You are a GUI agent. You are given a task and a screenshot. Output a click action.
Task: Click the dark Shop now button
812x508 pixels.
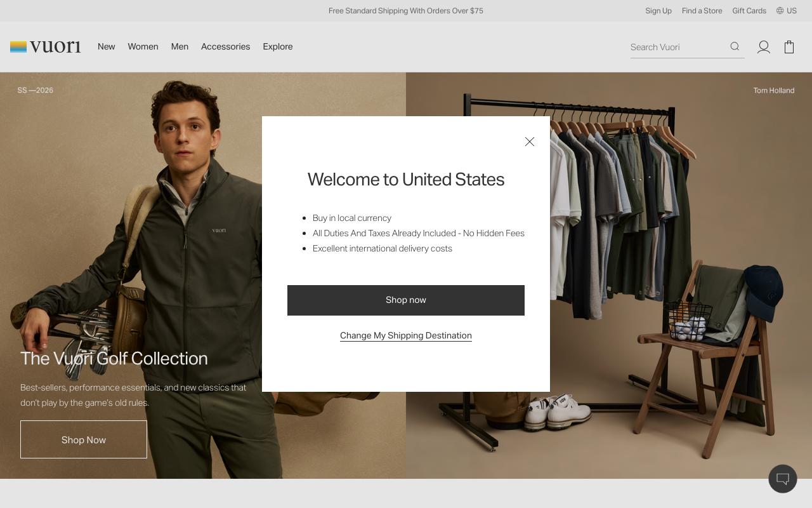pos(406,300)
